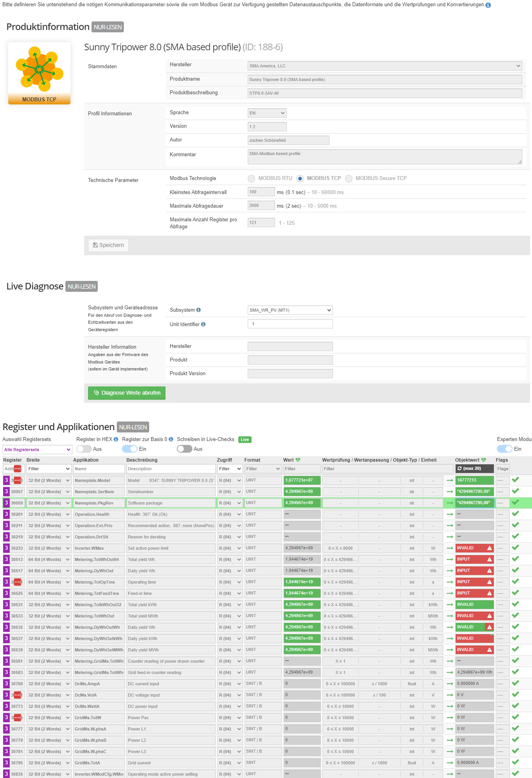Open the Zugriff filter dropdown
This screenshot has height=778, width=532.
(230, 469)
